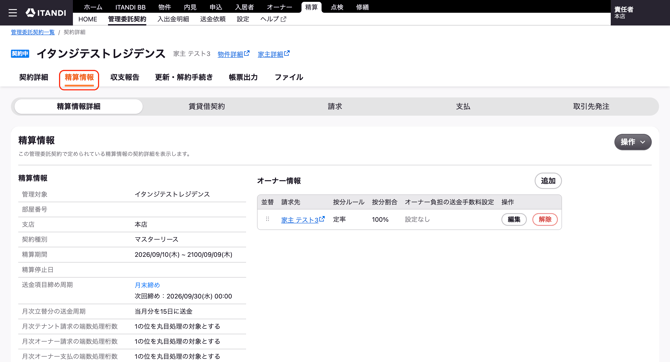670x362 pixels.
Task: Click 解除 for 家主 テスト3
Action: pos(545,219)
